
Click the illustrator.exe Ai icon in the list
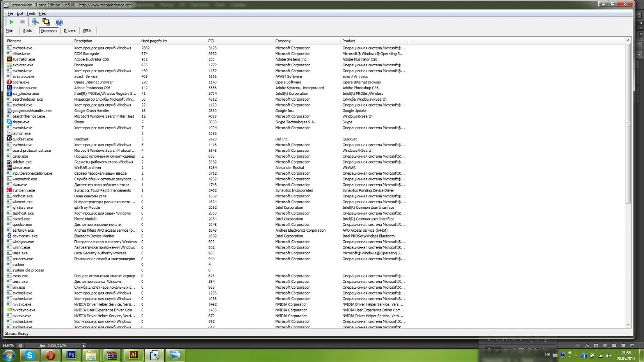(x=9, y=59)
